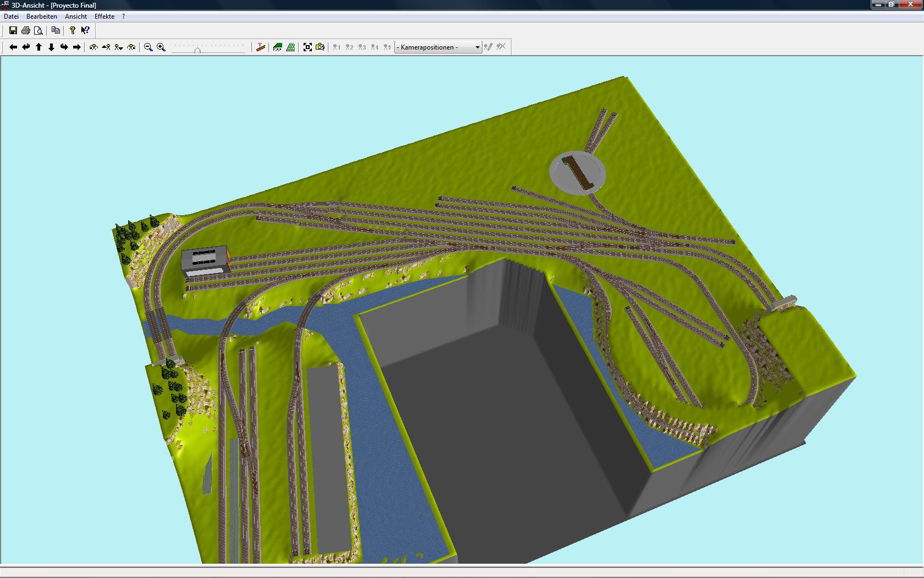924x578 pixels.
Task: Move camera left with left arrow
Action: [x=13, y=47]
